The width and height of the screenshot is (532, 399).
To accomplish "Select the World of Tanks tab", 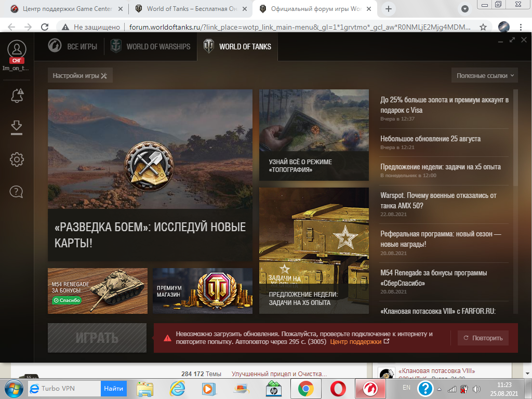I will tap(237, 46).
